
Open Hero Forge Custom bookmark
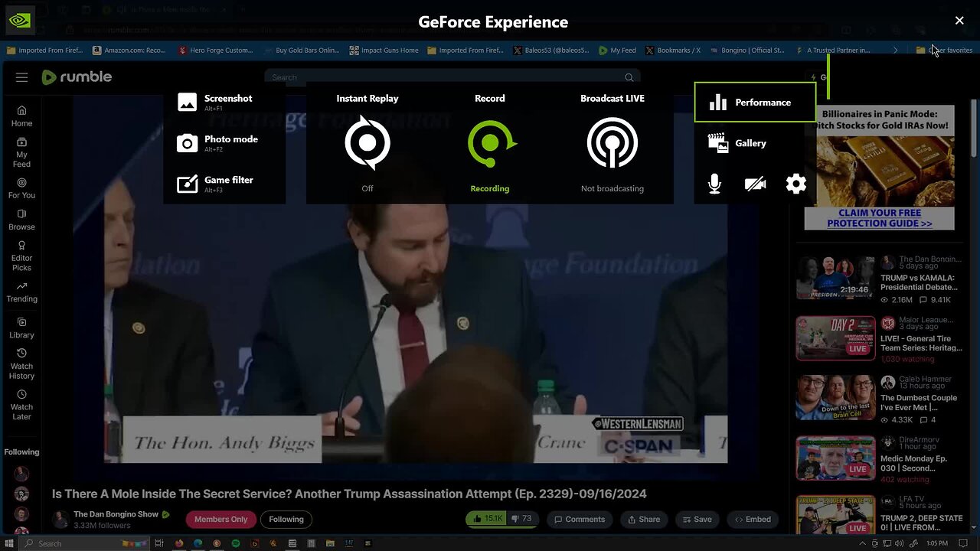pos(215,50)
